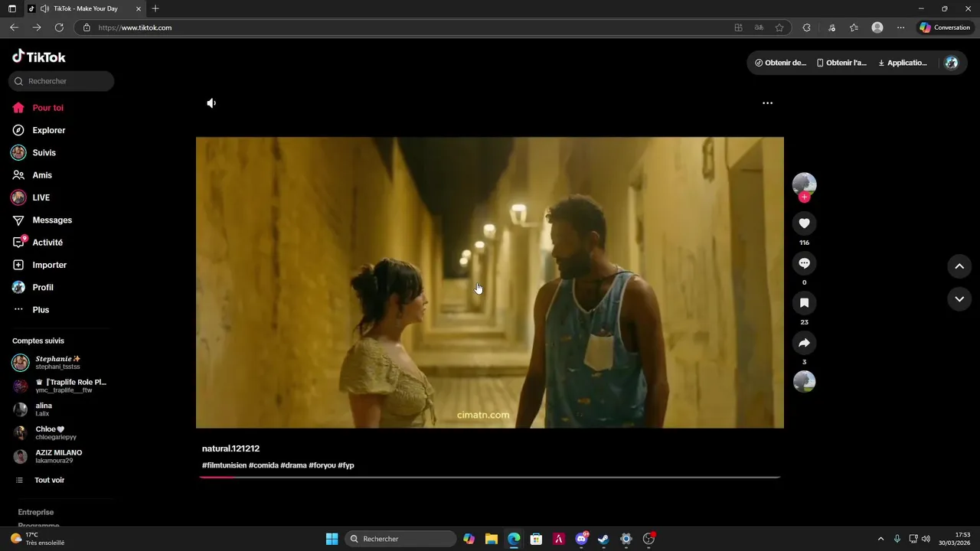Open the three-dot video options menu
The height and width of the screenshot is (551, 980).
[x=767, y=103]
